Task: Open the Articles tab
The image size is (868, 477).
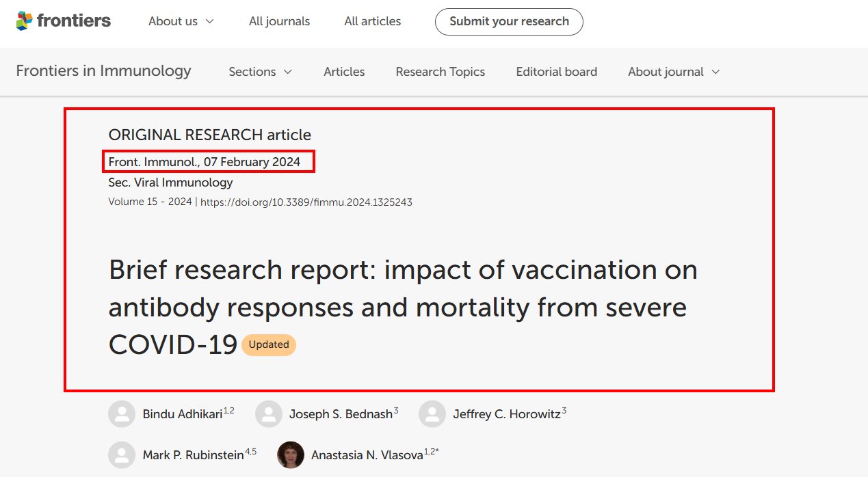Action: [344, 72]
